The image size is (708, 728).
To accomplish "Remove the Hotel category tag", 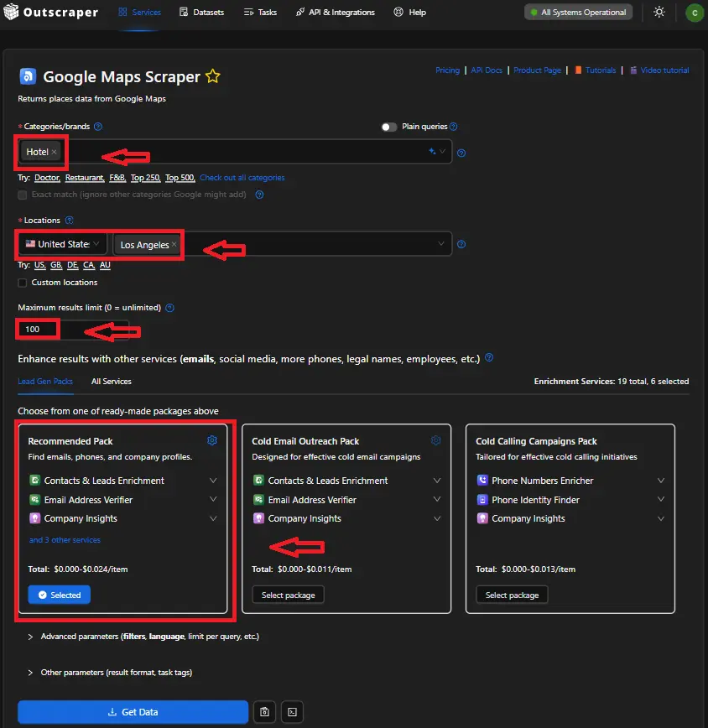I will 55,152.
